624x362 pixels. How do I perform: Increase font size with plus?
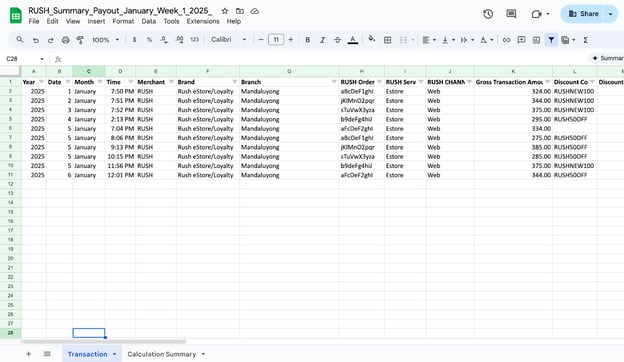291,40
